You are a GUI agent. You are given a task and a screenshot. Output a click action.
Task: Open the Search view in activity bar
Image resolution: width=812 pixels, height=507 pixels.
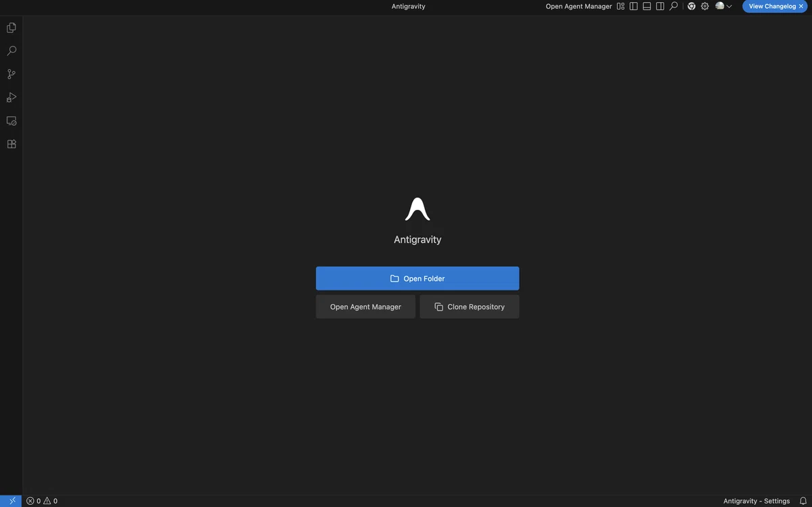[12, 51]
